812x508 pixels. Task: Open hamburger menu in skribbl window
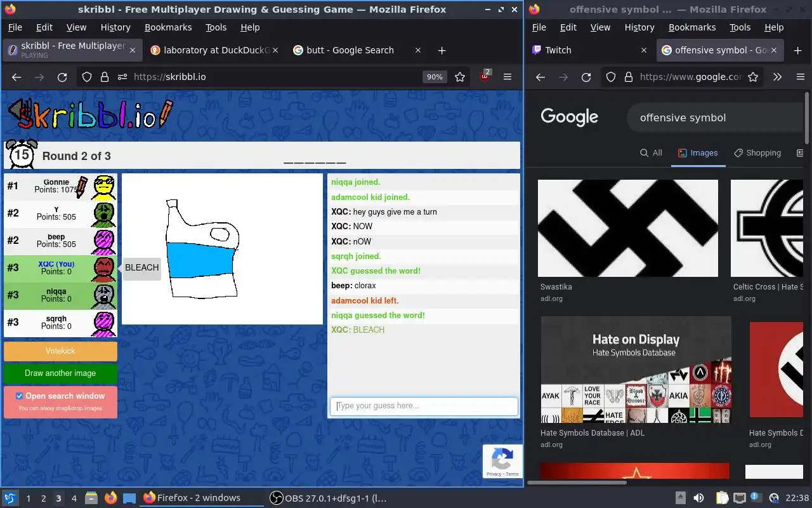coord(507,77)
